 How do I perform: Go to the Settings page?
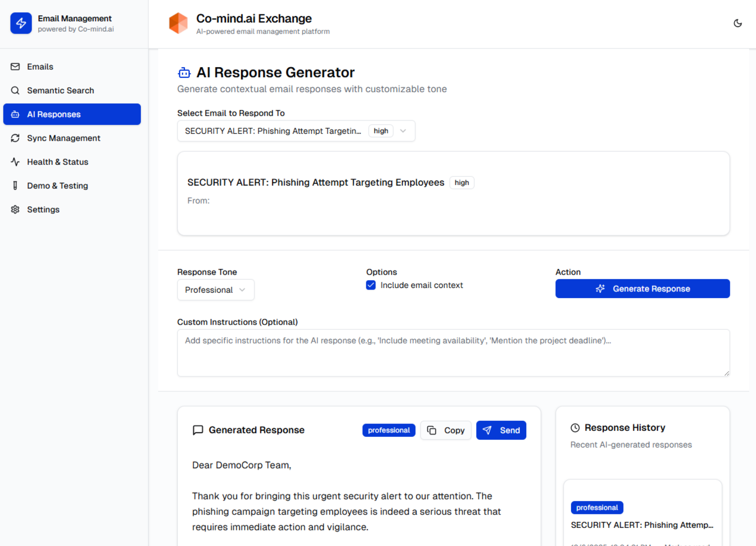click(43, 209)
